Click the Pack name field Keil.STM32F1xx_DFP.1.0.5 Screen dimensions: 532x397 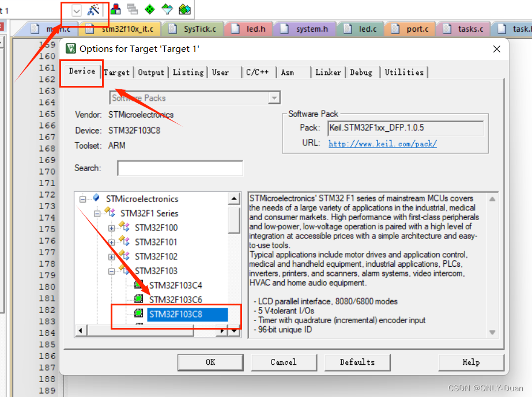tap(406, 128)
